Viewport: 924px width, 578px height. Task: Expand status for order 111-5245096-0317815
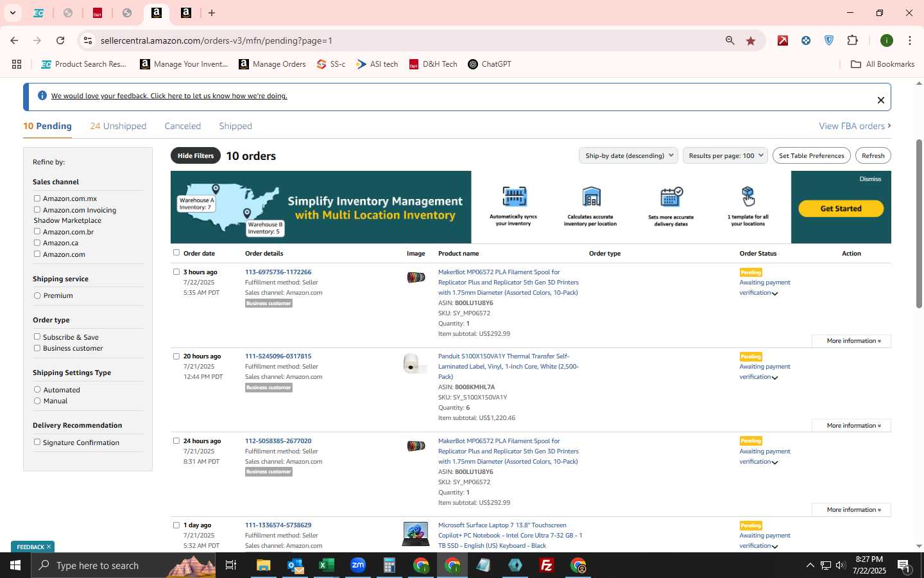coord(775,378)
